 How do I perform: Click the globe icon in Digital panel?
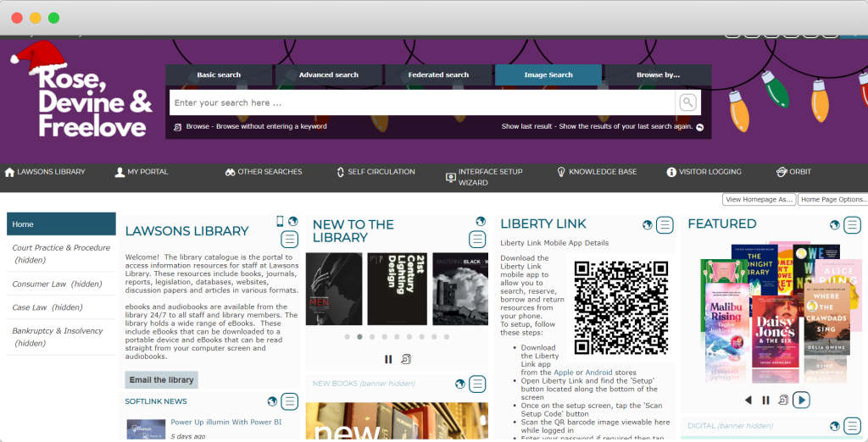835,426
